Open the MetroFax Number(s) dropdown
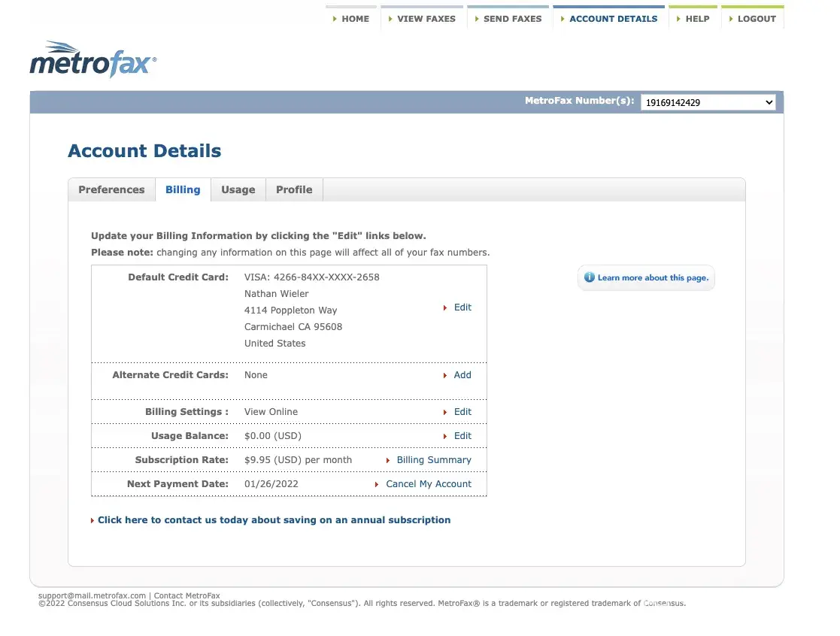840x636 pixels. [707, 102]
